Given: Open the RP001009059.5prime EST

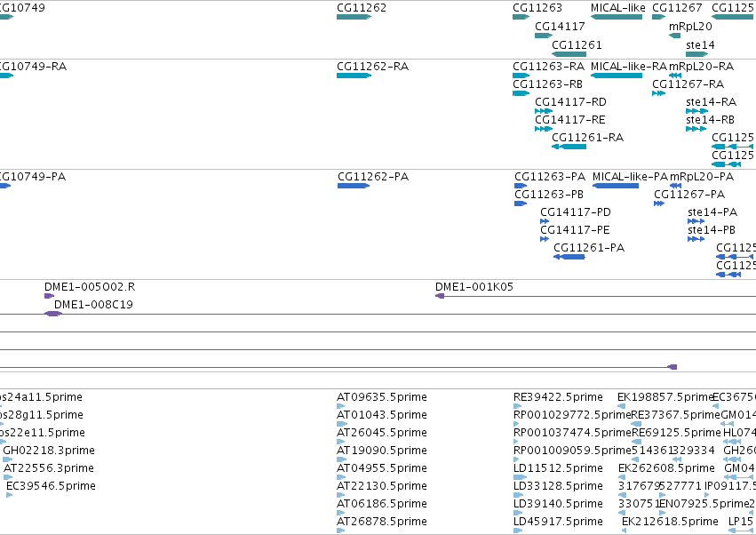Looking at the screenshot, I should [572, 451].
